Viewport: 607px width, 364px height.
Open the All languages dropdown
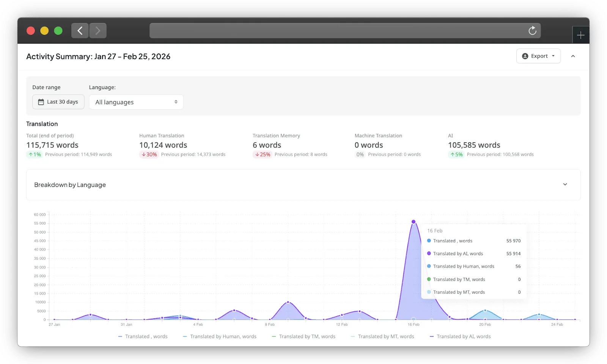(136, 102)
